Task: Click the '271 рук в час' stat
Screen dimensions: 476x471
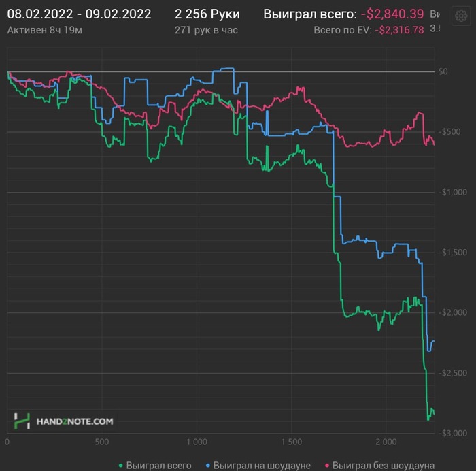Action: point(206,30)
